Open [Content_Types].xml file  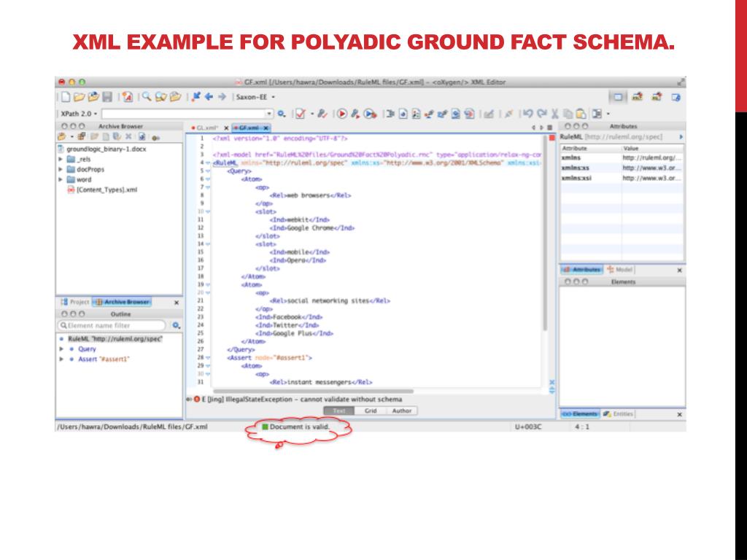click(107, 190)
